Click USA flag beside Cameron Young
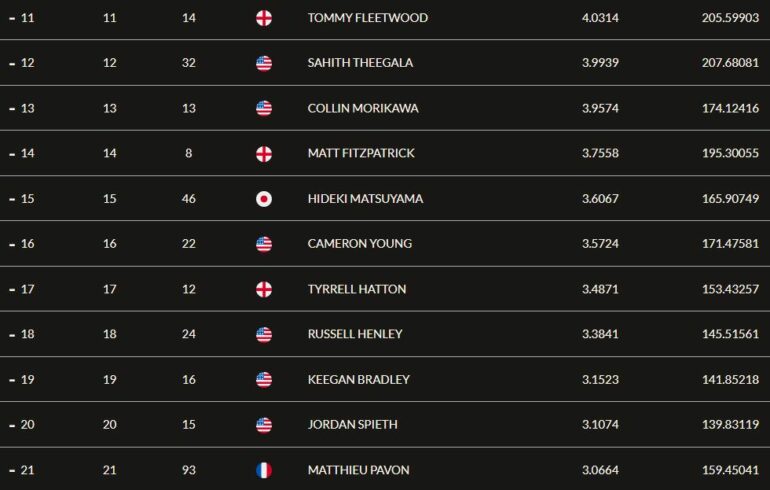 pyautogui.click(x=264, y=244)
